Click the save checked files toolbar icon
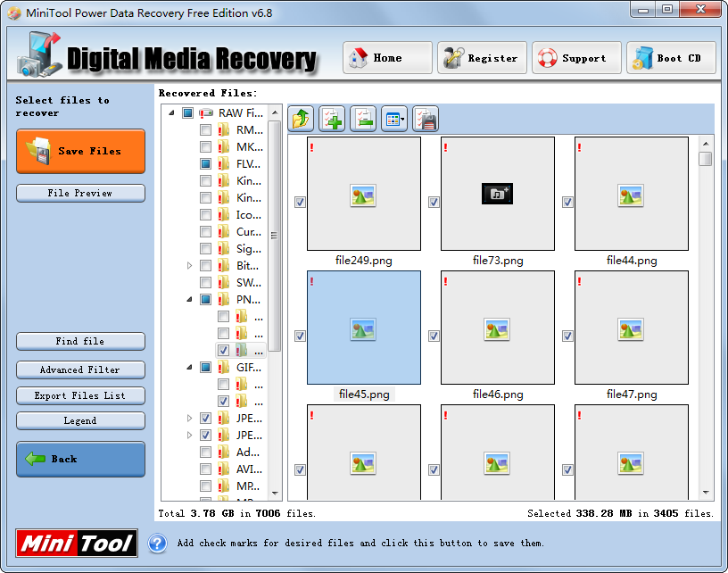Screen dimensions: 728x573 click(426, 119)
